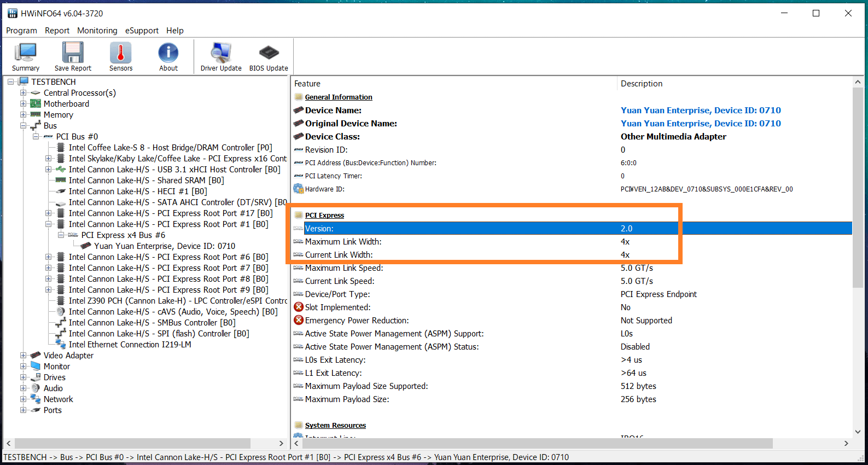Collapse the PCI Bus #0 node

36,136
